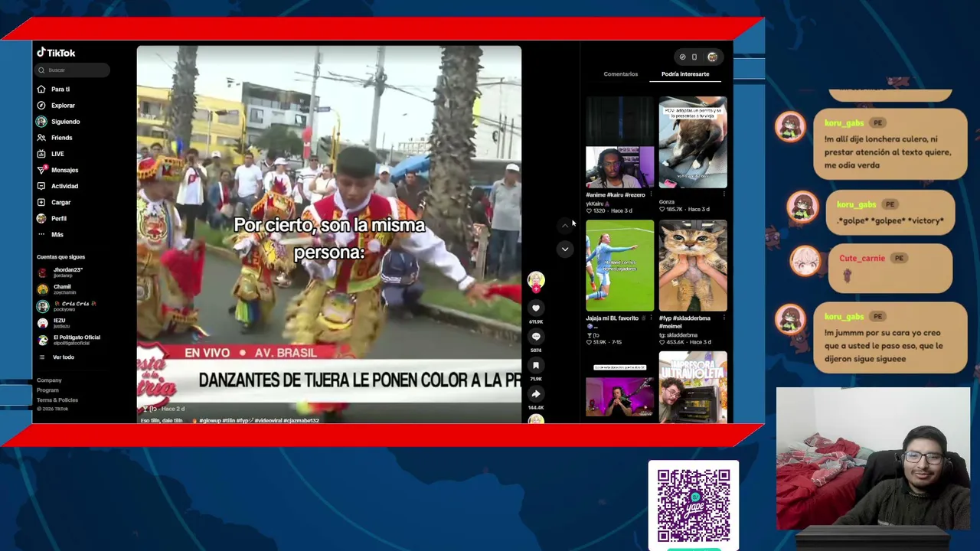Viewport: 980px width, 551px height.
Task: Go to next video with down arrow
Action: tap(565, 249)
